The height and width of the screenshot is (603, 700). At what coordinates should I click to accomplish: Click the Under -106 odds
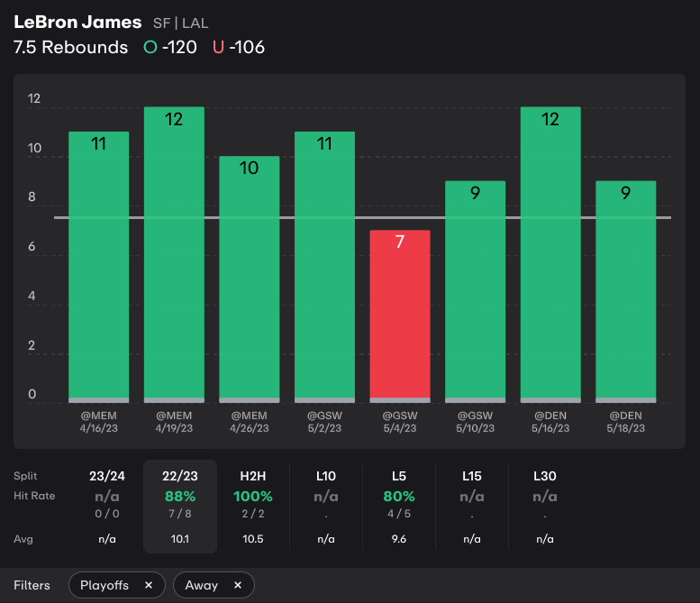pyautogui.click(x=239, y=47)
